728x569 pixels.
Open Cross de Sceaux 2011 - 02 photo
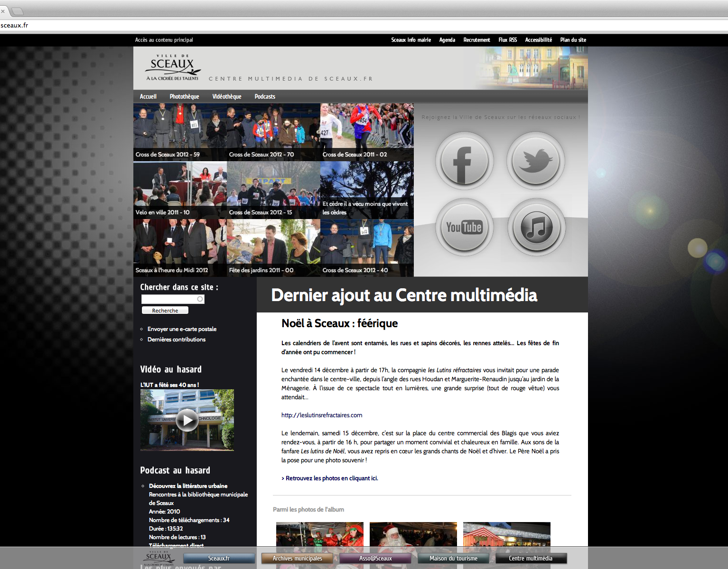[367, 132]
